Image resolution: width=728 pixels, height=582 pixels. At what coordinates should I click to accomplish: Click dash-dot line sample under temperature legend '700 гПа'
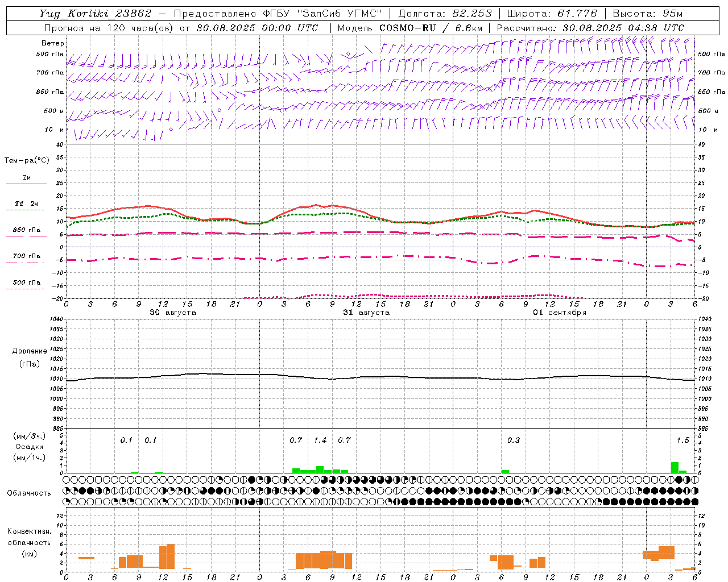click(26, 263)
